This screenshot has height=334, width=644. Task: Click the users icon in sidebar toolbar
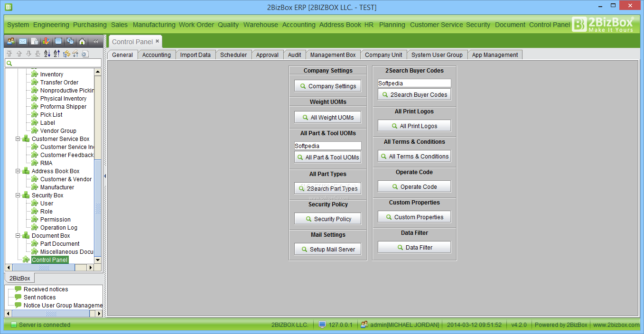click(x=10, y=41)
